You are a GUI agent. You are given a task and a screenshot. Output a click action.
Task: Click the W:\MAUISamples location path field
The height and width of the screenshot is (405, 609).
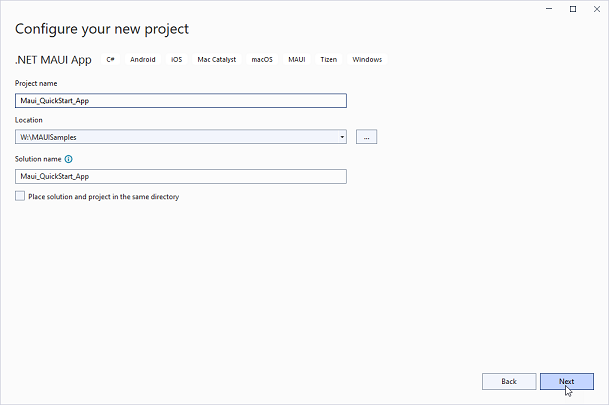175,137
